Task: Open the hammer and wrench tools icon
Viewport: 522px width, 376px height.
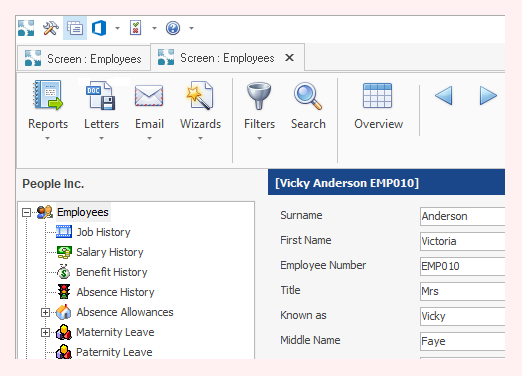Action: tap(51, 28)
